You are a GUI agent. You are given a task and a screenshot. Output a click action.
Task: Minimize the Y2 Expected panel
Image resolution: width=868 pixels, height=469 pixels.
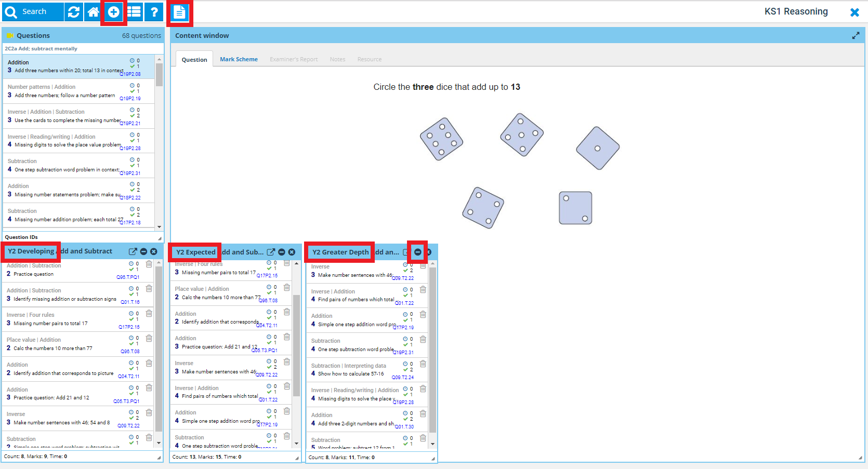282,252
